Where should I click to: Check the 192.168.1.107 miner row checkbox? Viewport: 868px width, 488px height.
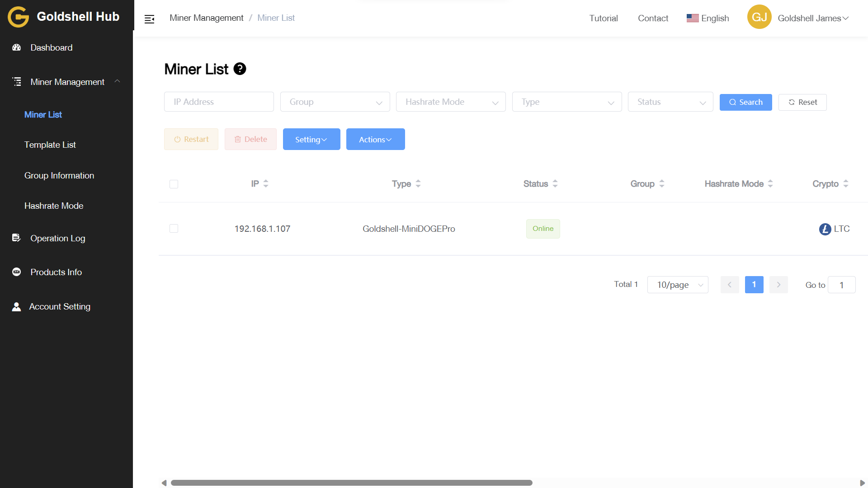[174, 228]
